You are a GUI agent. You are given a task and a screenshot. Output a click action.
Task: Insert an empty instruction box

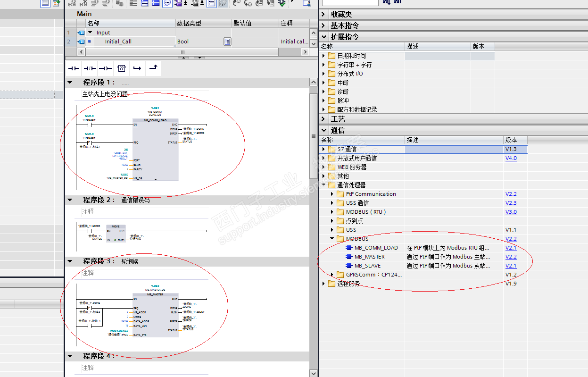[x=122, y=68]
